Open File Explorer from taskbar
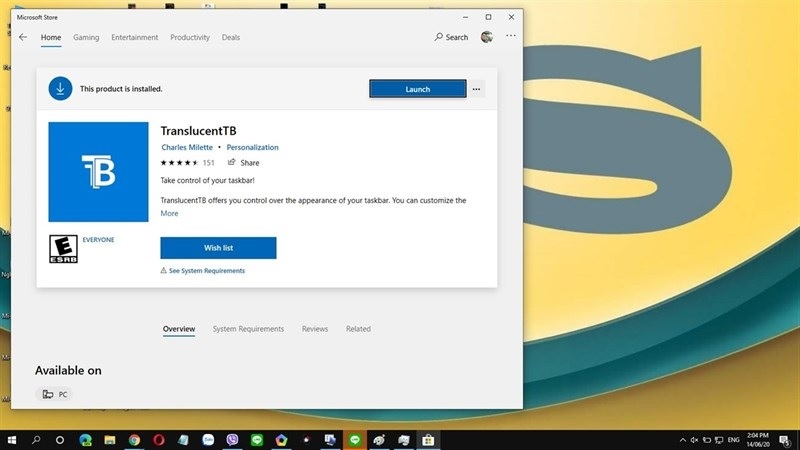Image resolution: width=800 pixels, height=450 pixels. pyautogui.click(x=110, y=440)
